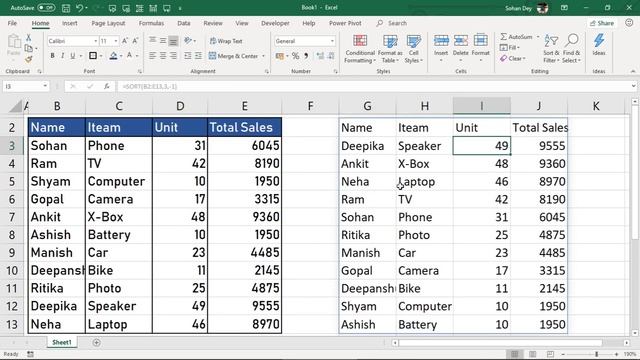Screen dimensions: 640x360
Task: Expand the formula bar with chevron
Action: click(633, 86)
